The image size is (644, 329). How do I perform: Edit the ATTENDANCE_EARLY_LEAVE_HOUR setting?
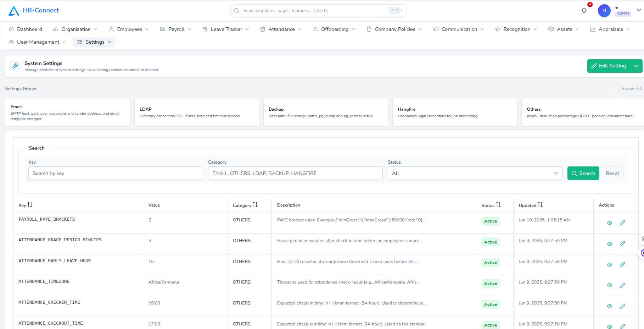tap(622, 265)
